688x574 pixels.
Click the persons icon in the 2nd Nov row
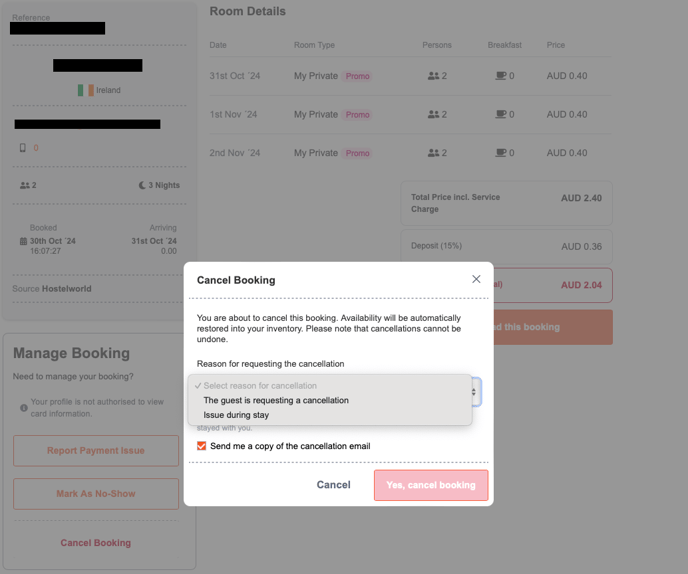pos(433,153)
